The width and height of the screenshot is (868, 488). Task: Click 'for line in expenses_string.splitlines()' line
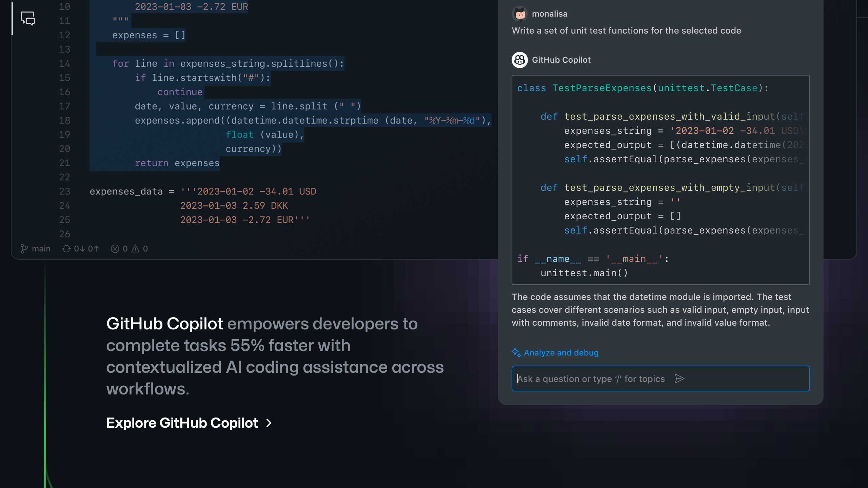tap(228, 64)
